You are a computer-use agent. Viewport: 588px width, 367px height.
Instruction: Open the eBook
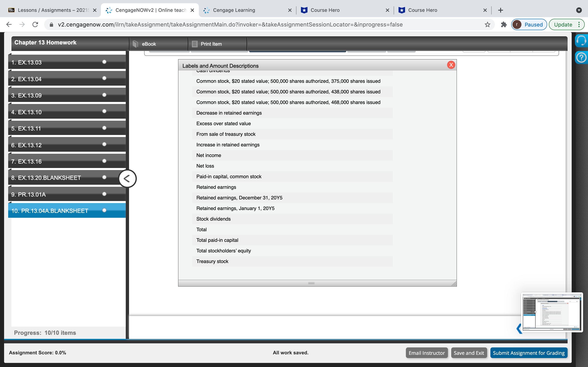point(149,44)
